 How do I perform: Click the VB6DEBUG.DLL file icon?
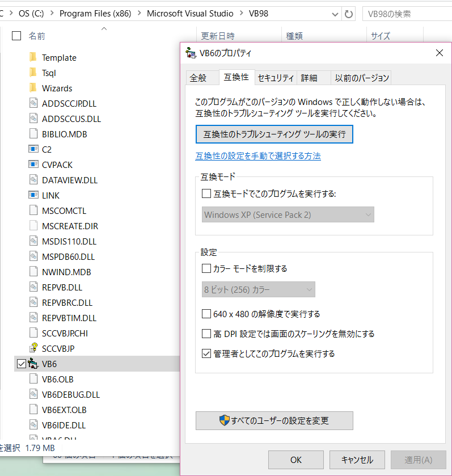(33, 394)
